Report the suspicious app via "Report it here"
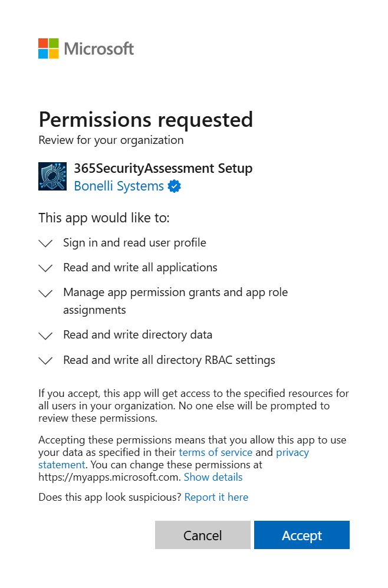 [x=216, y=497]
